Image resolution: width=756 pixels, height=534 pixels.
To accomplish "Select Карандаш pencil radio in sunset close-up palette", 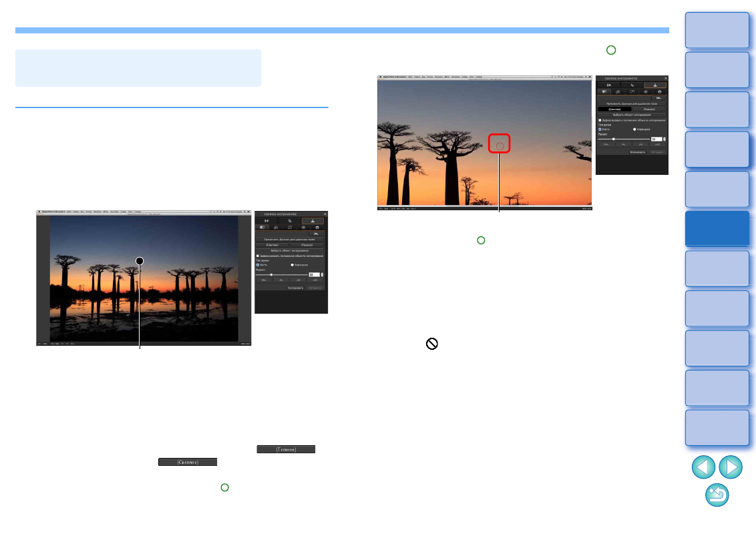I will [x=634, y=129].
